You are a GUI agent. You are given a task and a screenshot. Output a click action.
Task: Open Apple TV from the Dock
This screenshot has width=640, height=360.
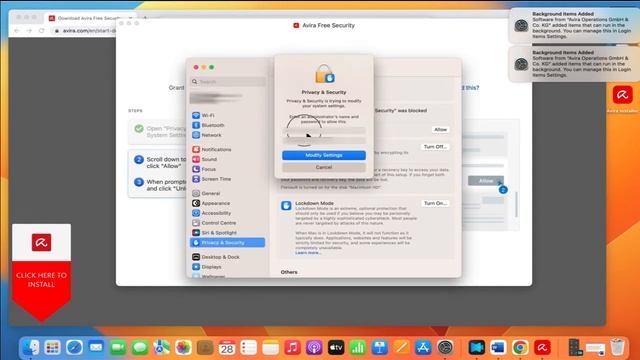pyautogui.click(x=336, y=347)
